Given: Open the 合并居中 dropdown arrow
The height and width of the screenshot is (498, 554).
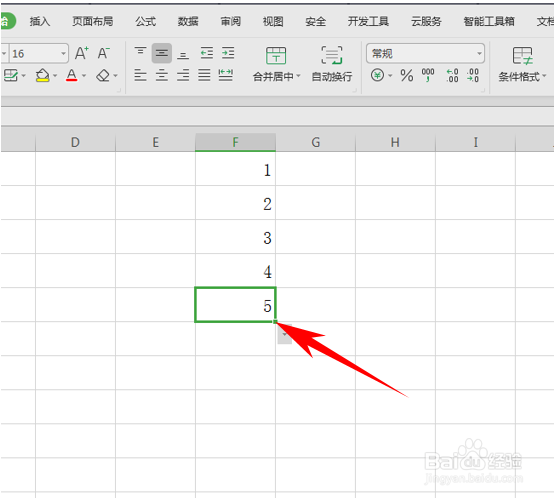Looking at the screenshot, I should click(x=299, y=76).
